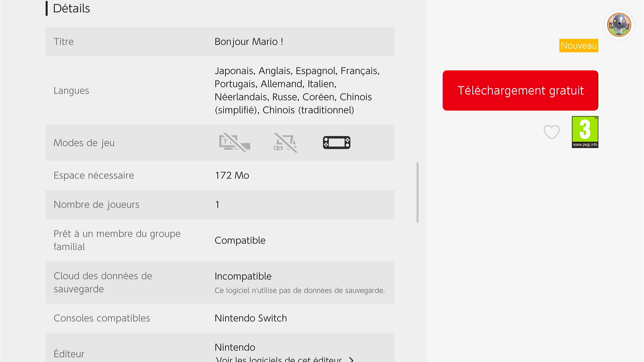Click the chevron next to editor link

[351, 359]
